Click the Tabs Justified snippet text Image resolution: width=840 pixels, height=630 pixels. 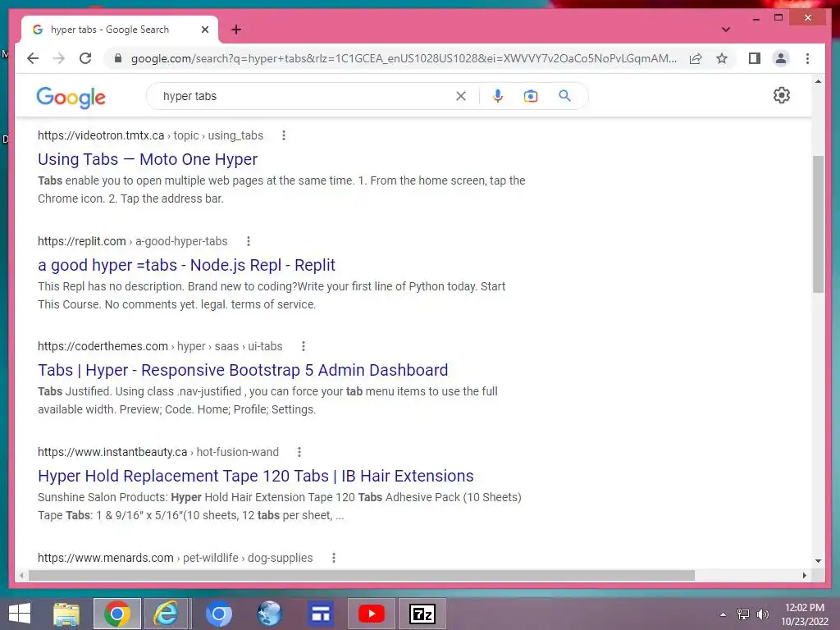click(x=268, y=400)
